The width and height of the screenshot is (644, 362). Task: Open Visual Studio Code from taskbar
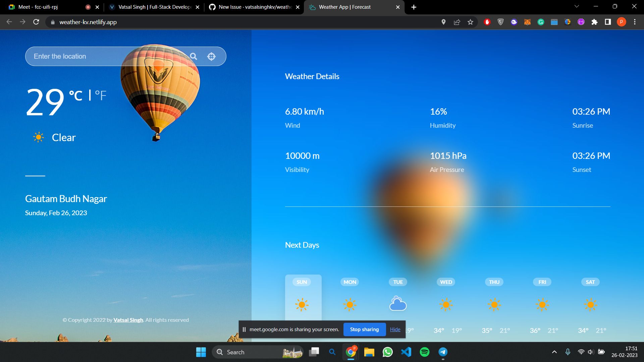[406, 352]
